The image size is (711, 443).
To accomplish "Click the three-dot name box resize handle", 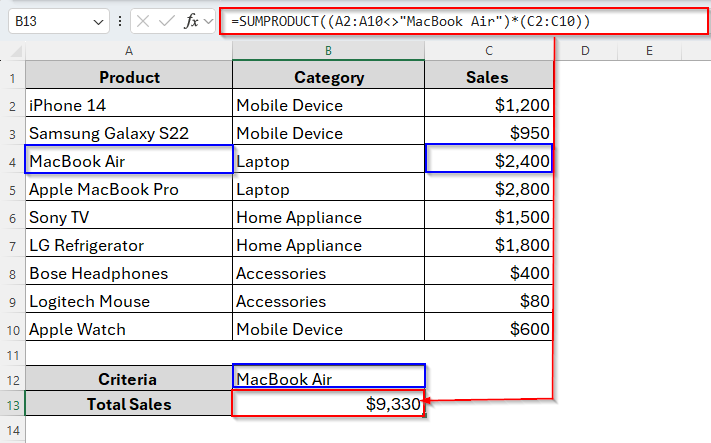I will (x=121, y=20).
